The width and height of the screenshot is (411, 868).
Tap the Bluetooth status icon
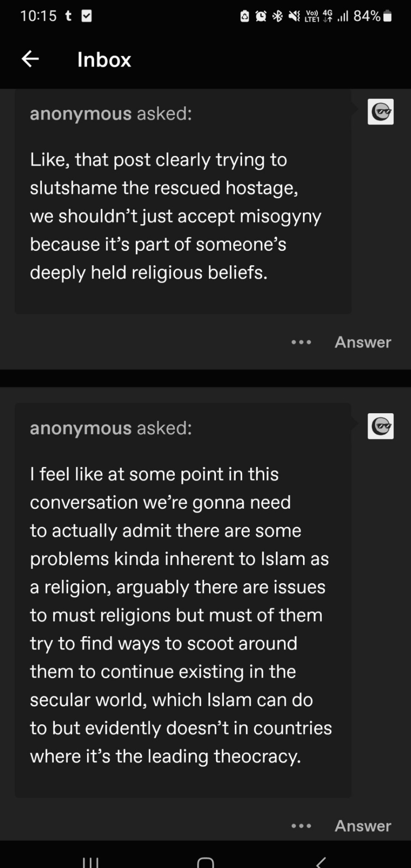pos(277,17)
